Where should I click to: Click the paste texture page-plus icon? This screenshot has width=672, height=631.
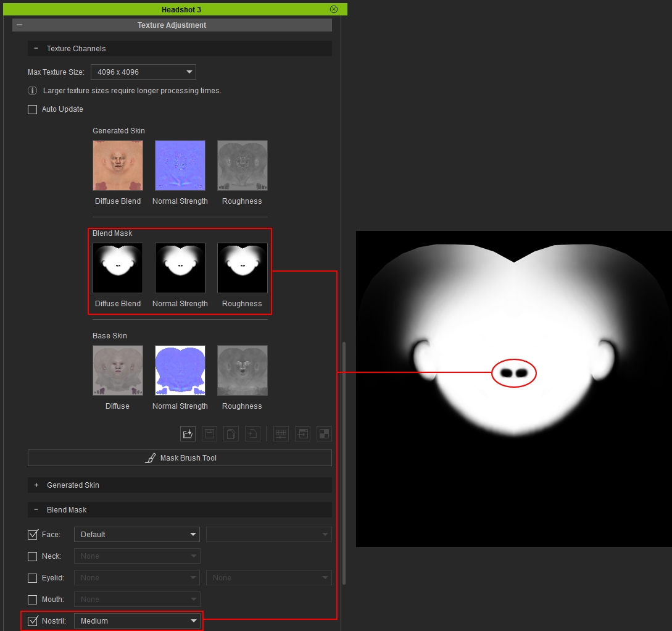point(252,434)
